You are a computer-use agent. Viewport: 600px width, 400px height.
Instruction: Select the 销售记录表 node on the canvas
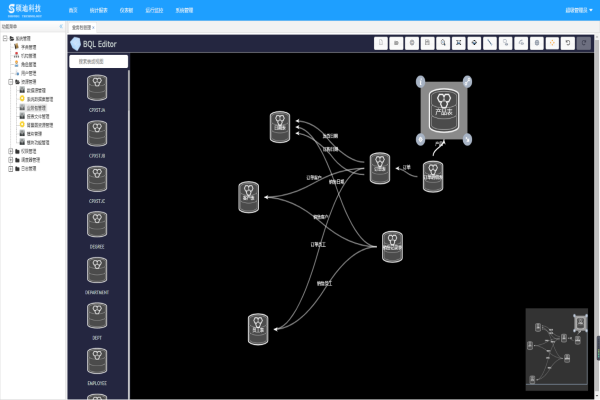pos(392,247)
